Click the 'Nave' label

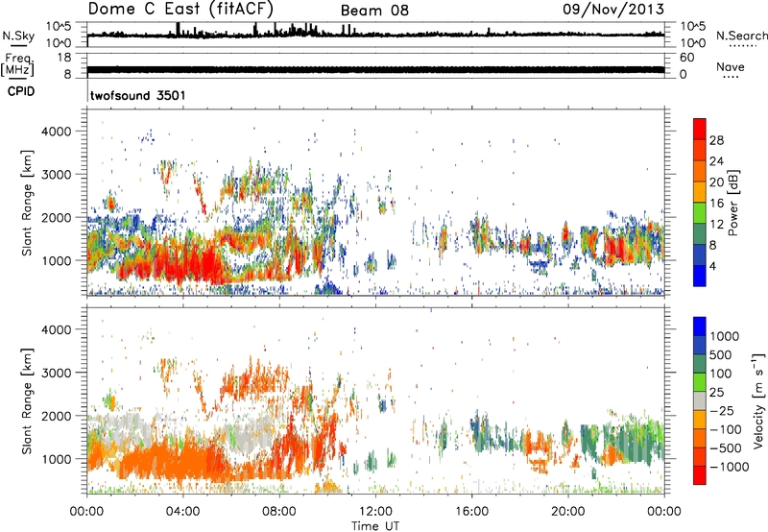tap(731, 66)
